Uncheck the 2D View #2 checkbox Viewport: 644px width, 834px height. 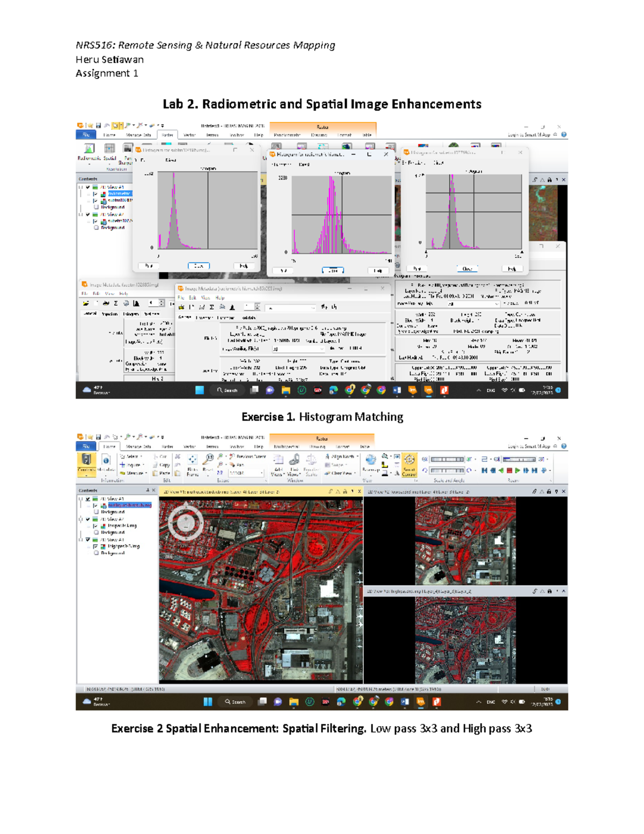(x=87, y=520)
